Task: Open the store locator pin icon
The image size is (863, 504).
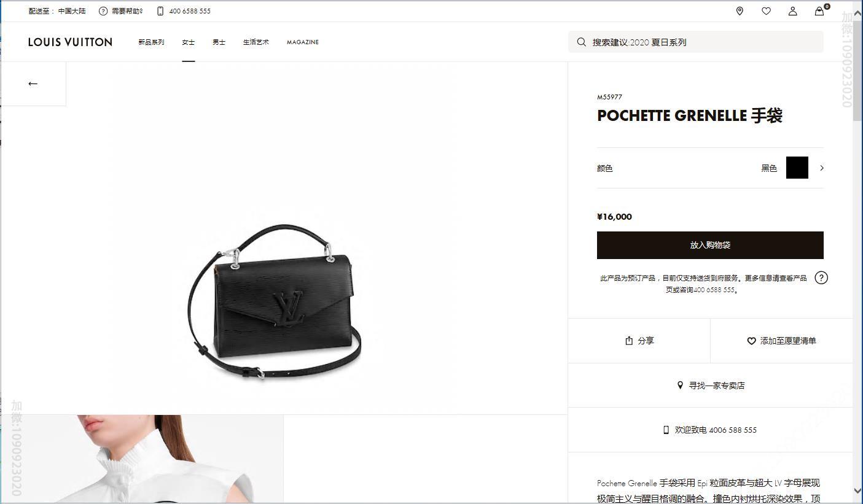Action: 740,11
